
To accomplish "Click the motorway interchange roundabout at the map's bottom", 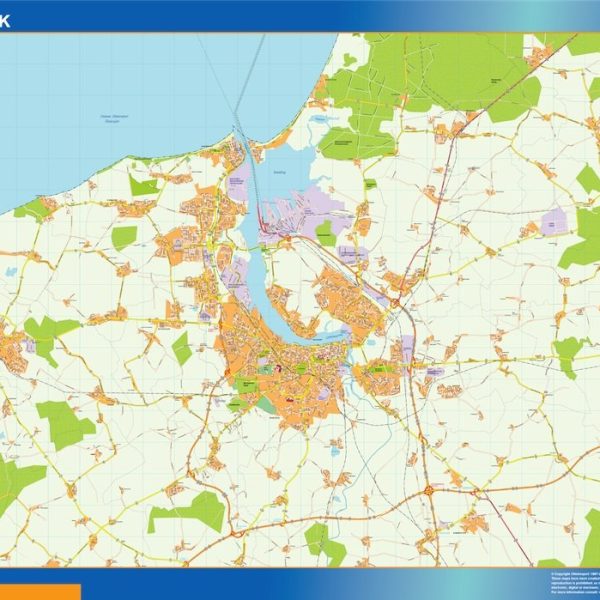I will pyautogui.click(x=429, y=490).
